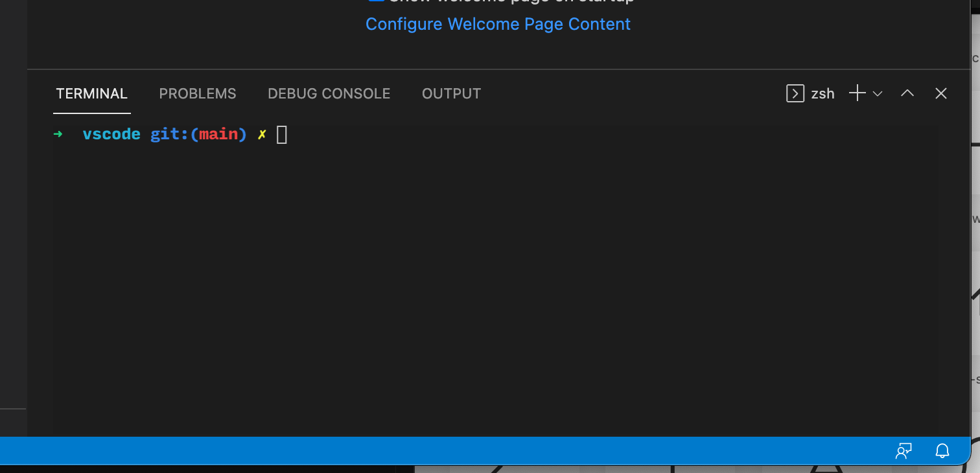This screenshot has height=473, width=980.
Task: Maximize the panel using the chevron icon
Action: coord(907,93)
